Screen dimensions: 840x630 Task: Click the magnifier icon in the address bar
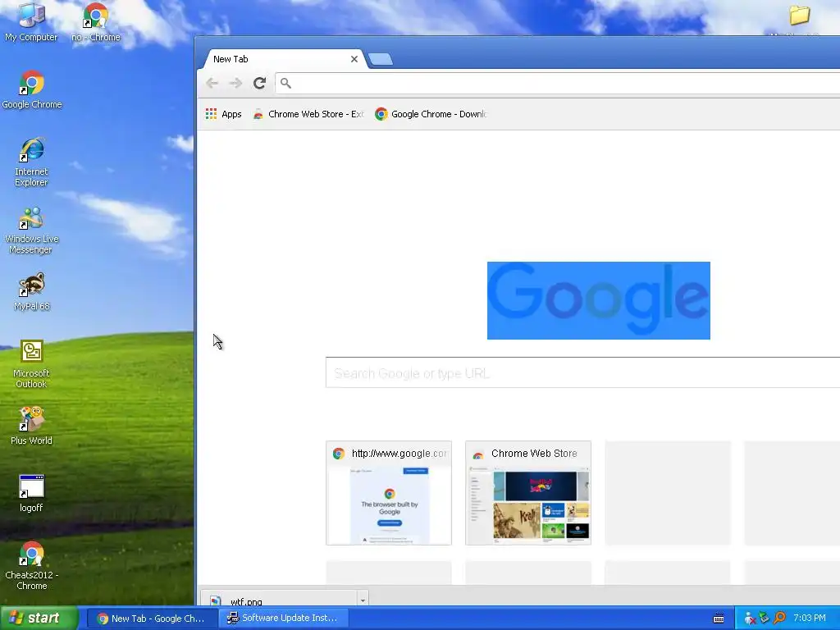285,83
